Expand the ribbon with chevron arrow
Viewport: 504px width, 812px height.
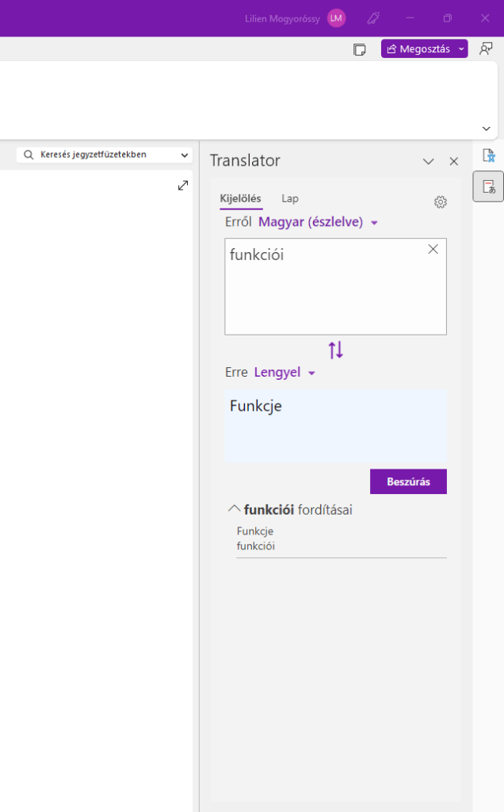coord(487,128)
